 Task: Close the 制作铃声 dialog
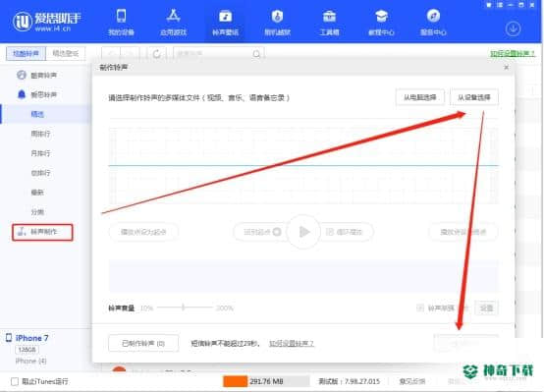pyautogui.click(x=506, y=68)
